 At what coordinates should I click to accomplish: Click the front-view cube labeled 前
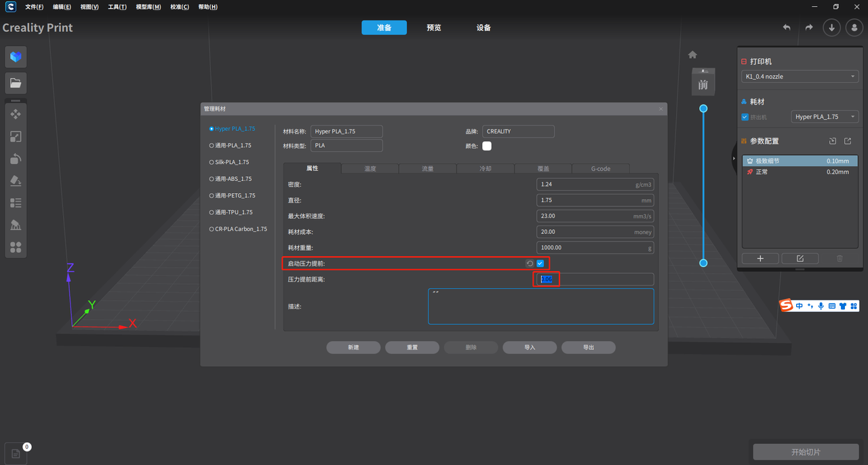pyautogui.click(x=703, y=82)
